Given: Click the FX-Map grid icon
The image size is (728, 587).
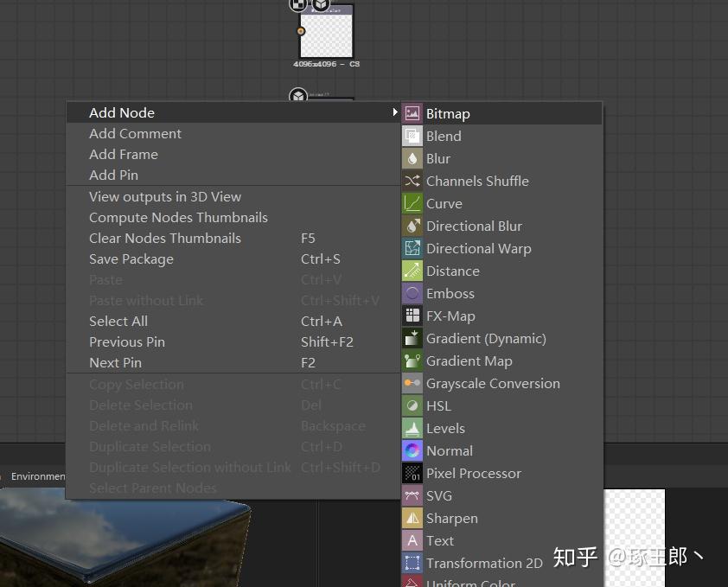Looking at the screenshot, I should click(412, 316).
